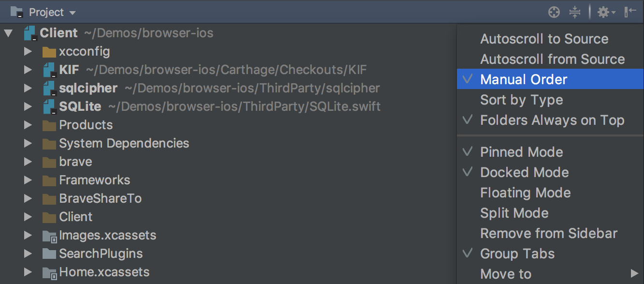Click the collapse all icon in header

(x=574, y=12)
